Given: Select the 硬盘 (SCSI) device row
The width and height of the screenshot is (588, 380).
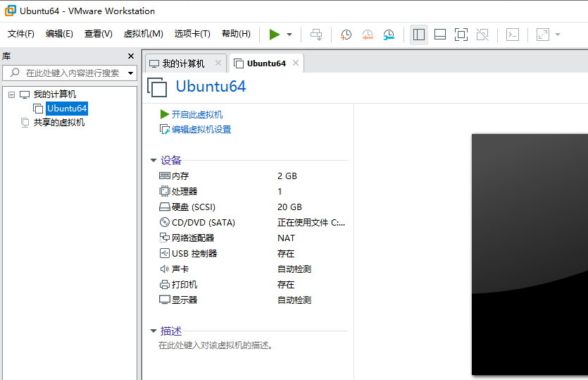Looking at the screenshot, I should coord(253,207).
